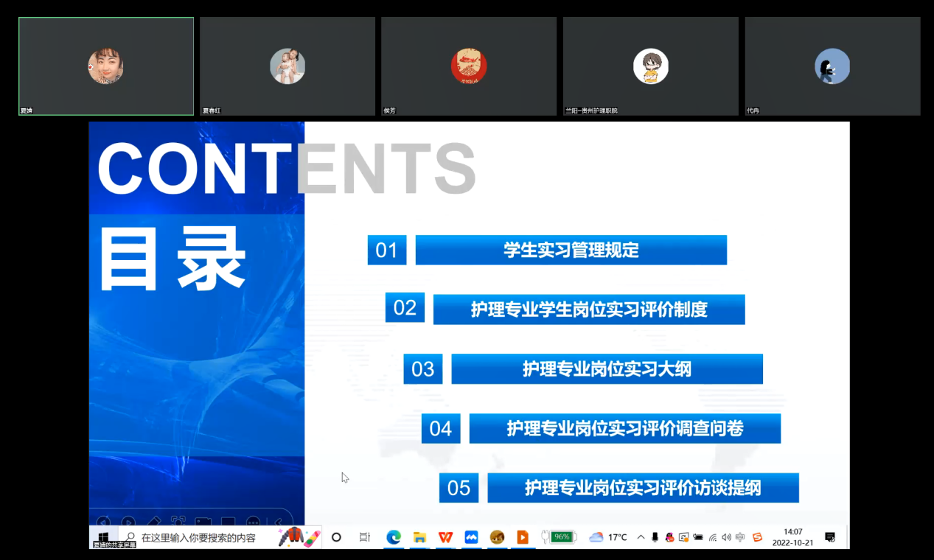Image resolution: width=934 pixels, height=560 pixels.
Task: Open the QQ penguin tray icon
Action: coord(669,537)
